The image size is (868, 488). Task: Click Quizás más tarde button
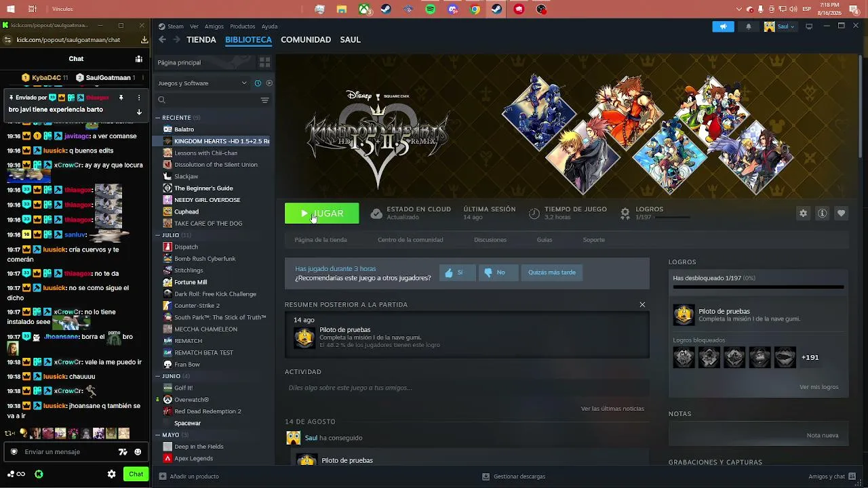point(552,272)
